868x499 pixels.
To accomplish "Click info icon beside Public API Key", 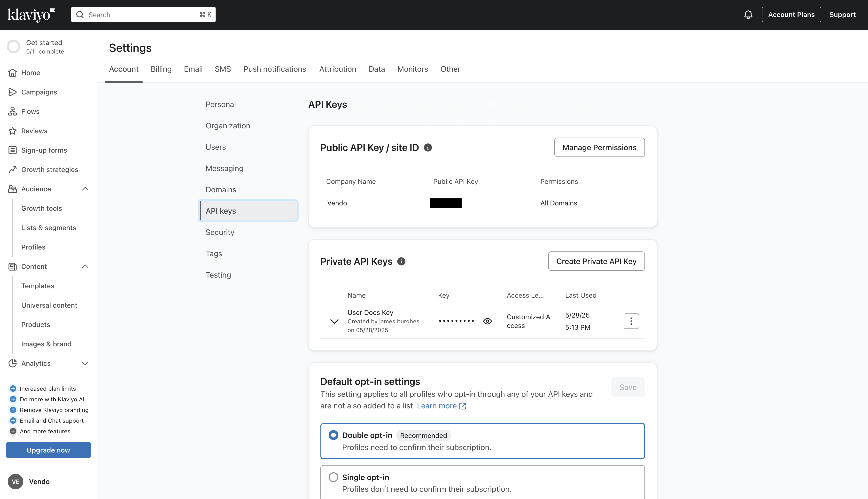I will [x=428, y=147].
